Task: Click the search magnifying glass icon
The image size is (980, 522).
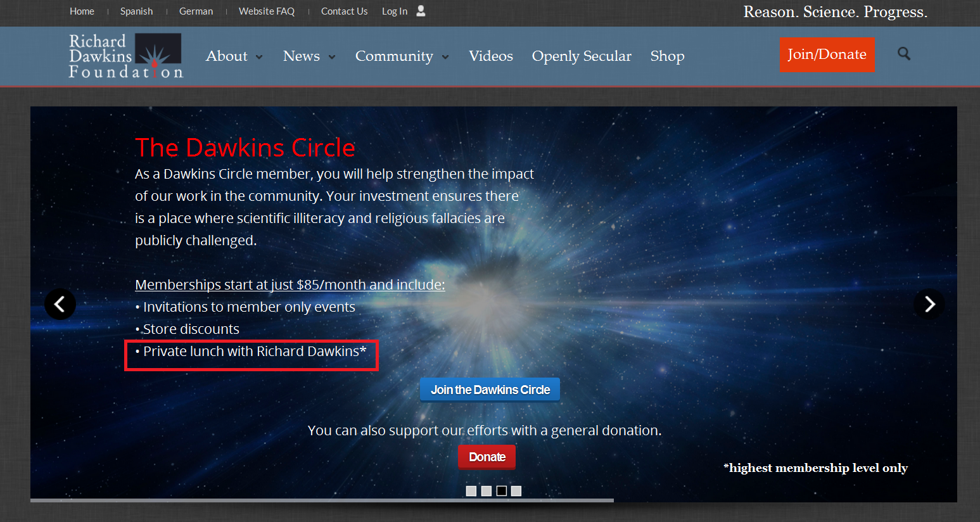Action: [904, 54]
